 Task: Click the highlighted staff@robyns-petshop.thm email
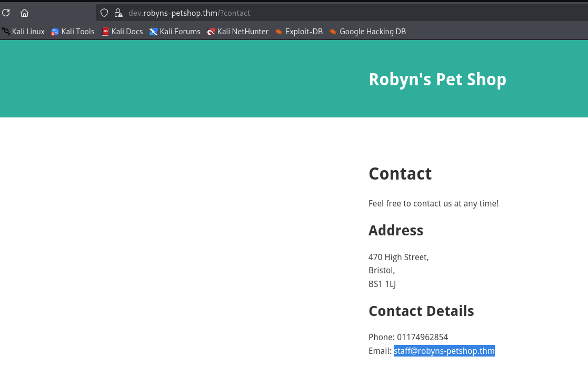pos(444,351)
